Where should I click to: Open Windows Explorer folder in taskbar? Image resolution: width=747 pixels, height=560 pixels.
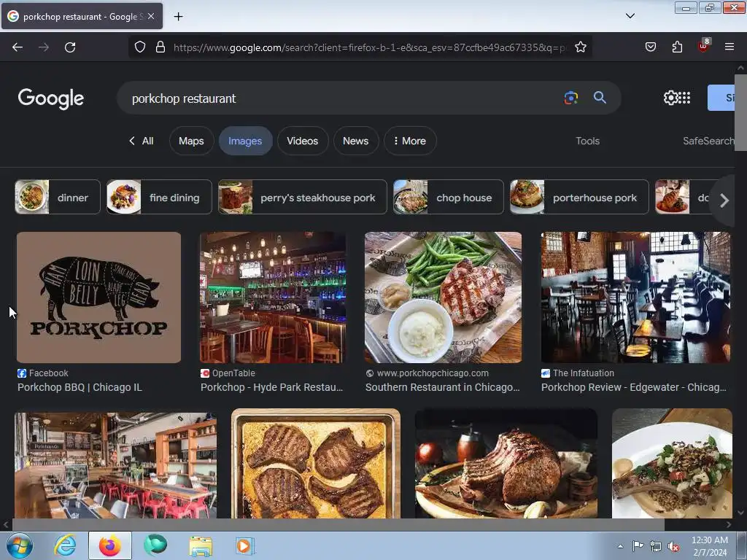[200, 545]
